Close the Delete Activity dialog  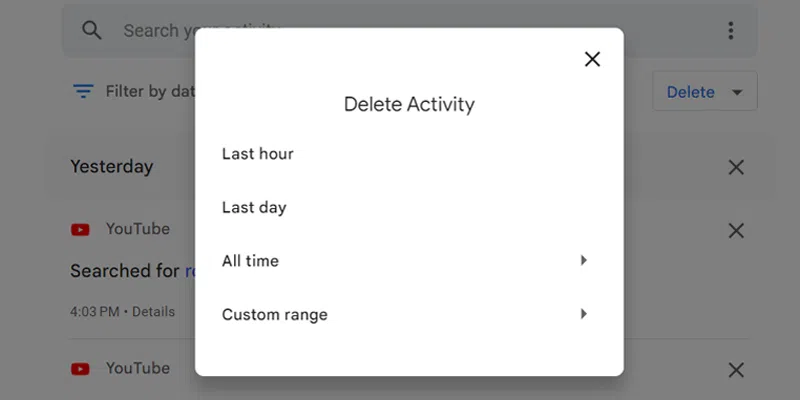tap(592, 60)
